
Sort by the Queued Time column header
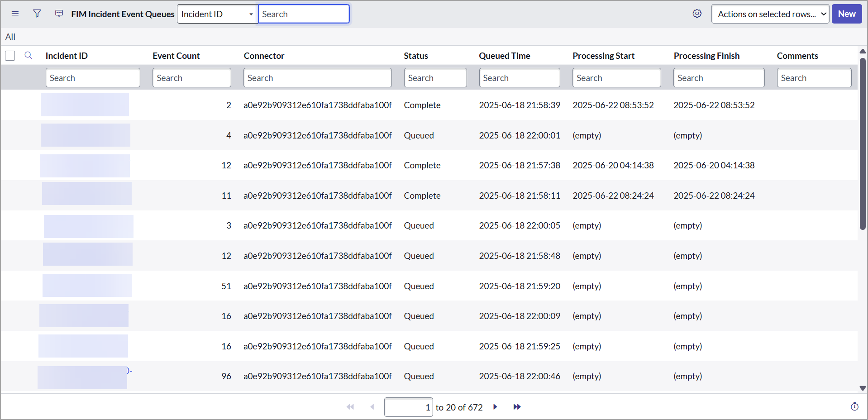[504, 56]
